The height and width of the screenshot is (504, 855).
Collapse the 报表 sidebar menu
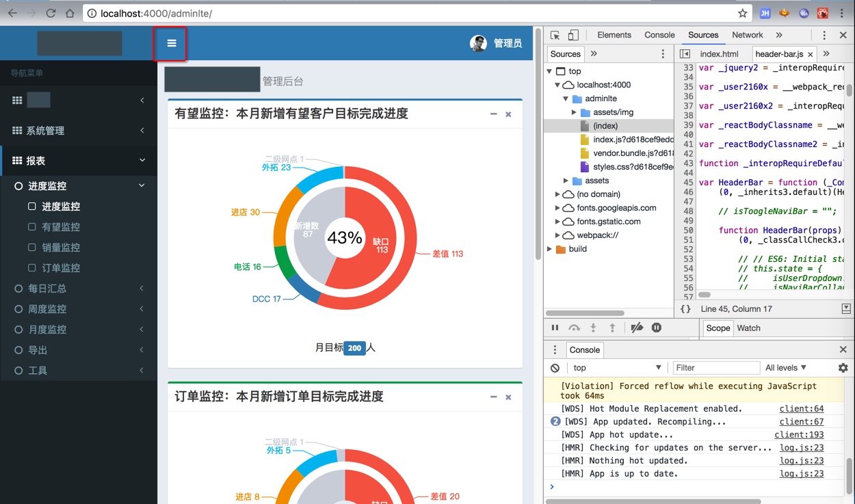click(79, 161)
